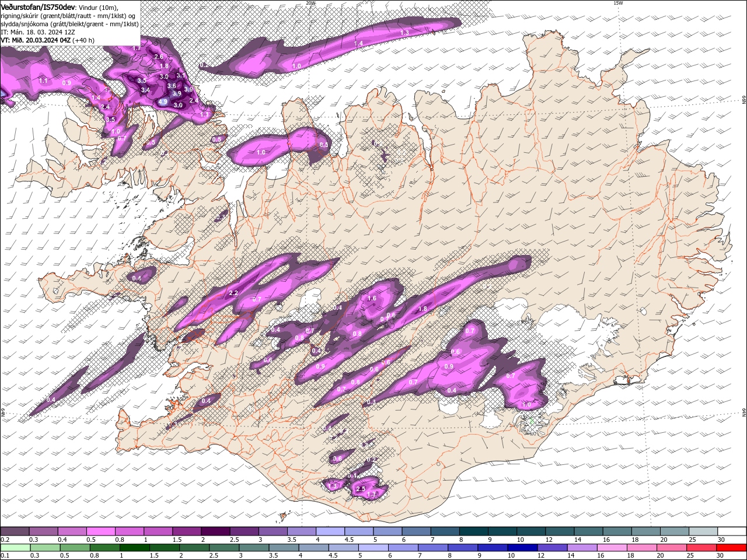The height and width of the screenshot is (560, 747).
Task: Pick the light periwinkle lower legend swatch labeled 5
Action: pos(373,548)
